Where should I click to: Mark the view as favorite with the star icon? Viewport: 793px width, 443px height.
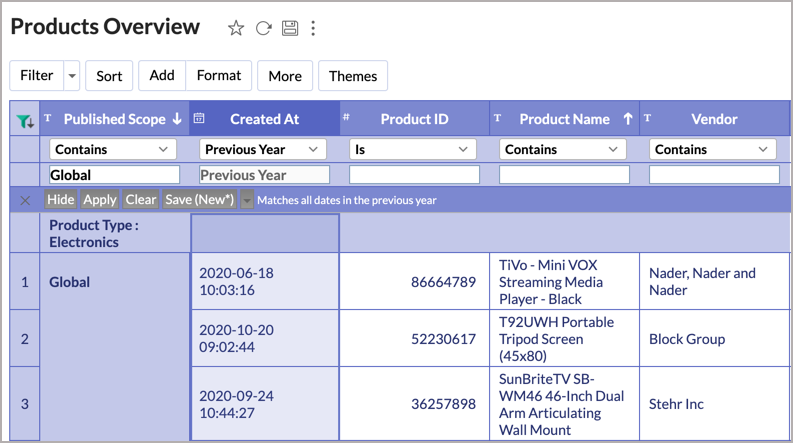coord(236,28)
